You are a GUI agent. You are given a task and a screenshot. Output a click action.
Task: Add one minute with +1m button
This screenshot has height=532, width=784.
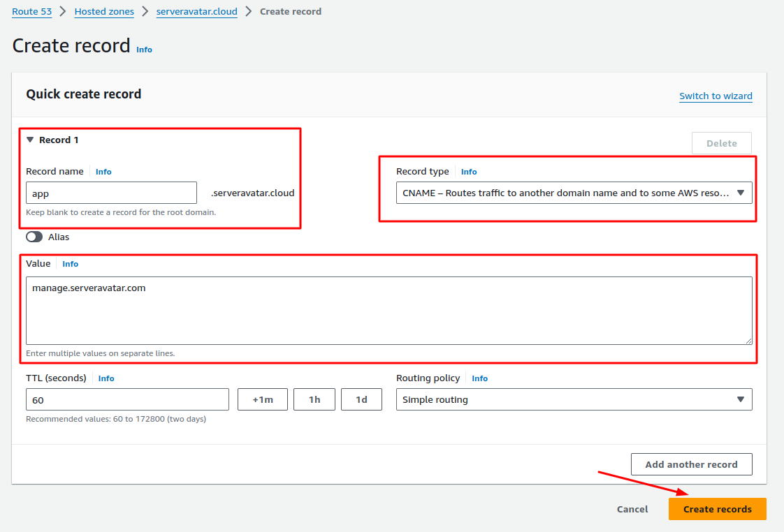click(x=262, y=399)
